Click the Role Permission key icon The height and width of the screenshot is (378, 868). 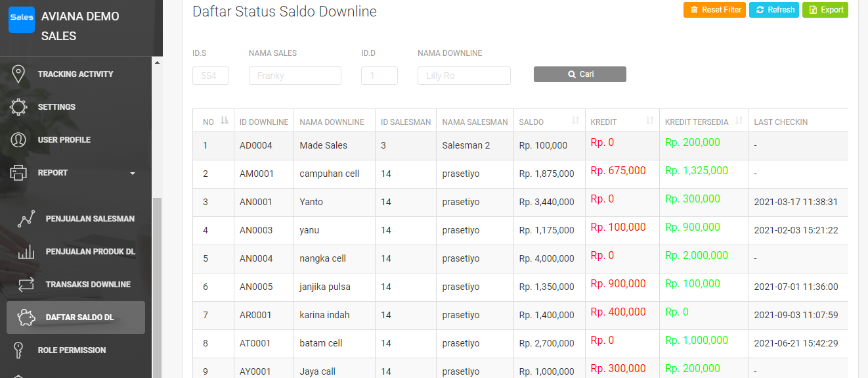(x=18, y=350)
